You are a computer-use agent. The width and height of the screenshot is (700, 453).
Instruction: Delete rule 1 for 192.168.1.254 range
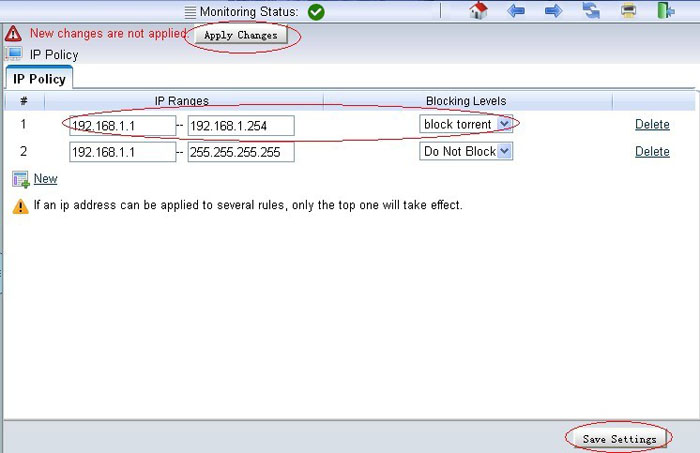pos(652,125)
